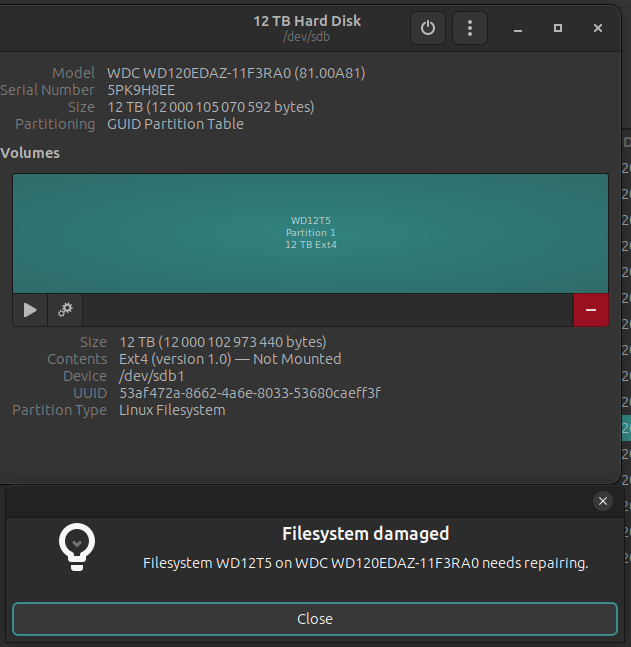
Task: Maximize the Disks window
Action: point(558,28)
